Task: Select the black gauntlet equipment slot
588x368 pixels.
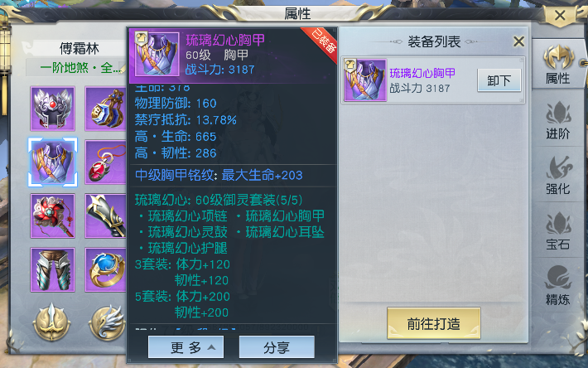Action: tap(106, 215)
